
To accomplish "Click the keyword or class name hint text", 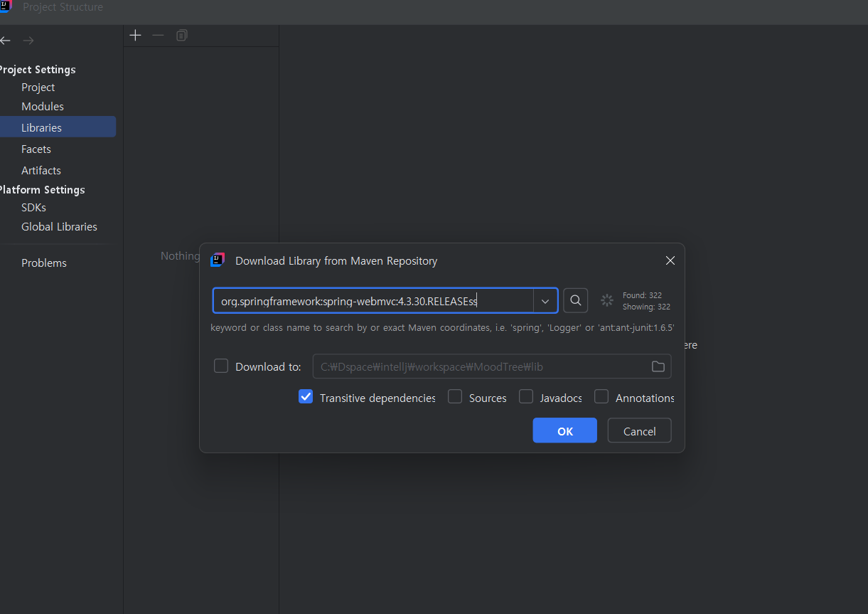I will point(442,328).
